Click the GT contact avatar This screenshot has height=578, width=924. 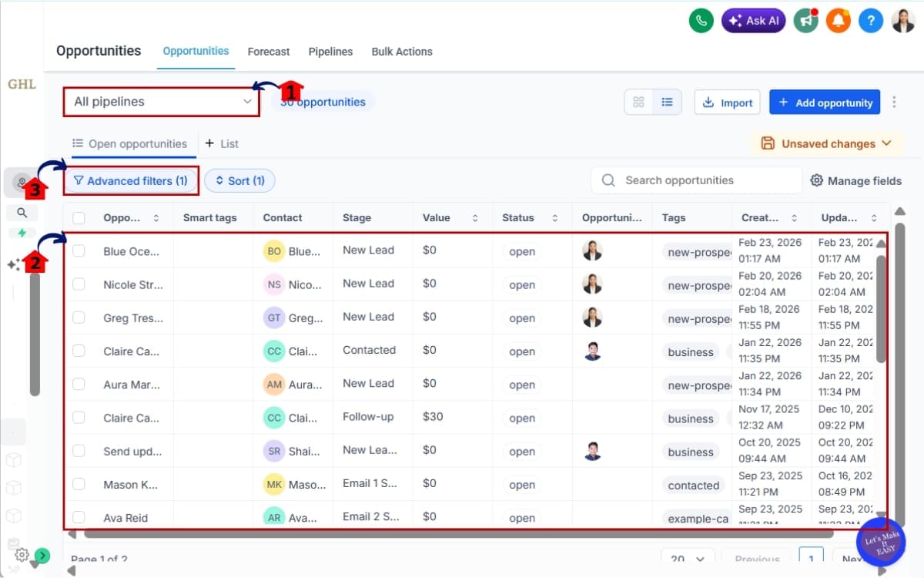[x=274, y=318]
